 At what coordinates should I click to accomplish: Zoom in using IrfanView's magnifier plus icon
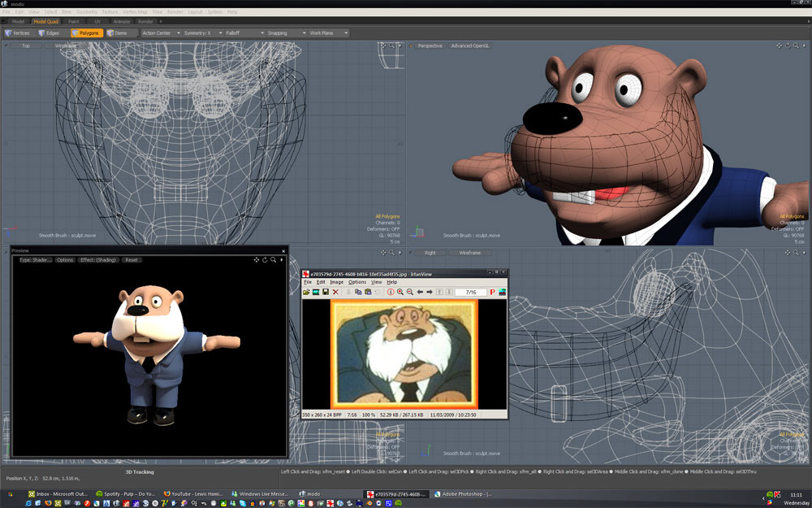coord(400,292)
